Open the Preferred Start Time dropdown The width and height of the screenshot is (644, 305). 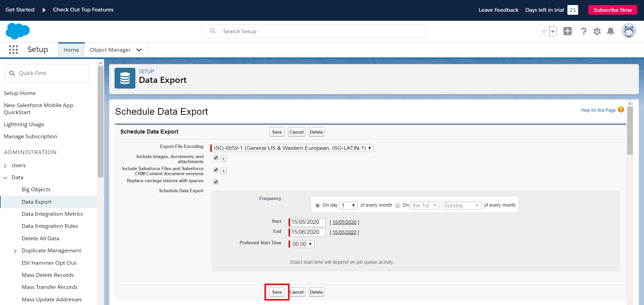click(x=301, y=244)
